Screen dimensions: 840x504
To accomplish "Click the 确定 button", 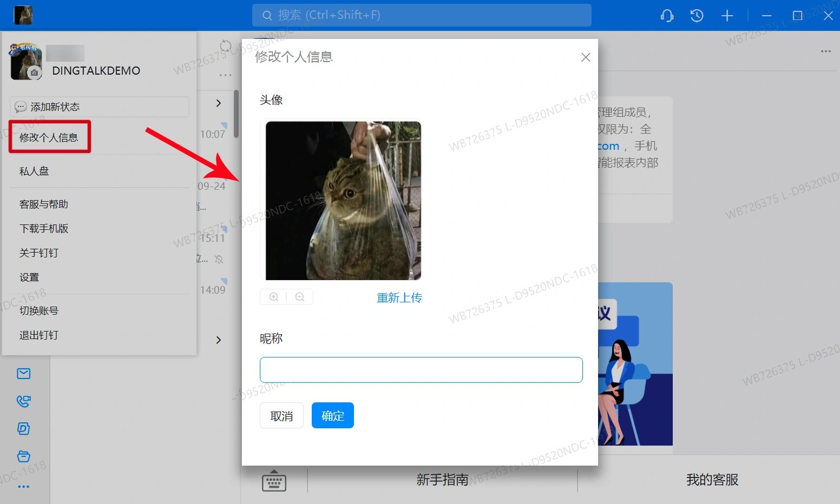I will tap(333, 415).
